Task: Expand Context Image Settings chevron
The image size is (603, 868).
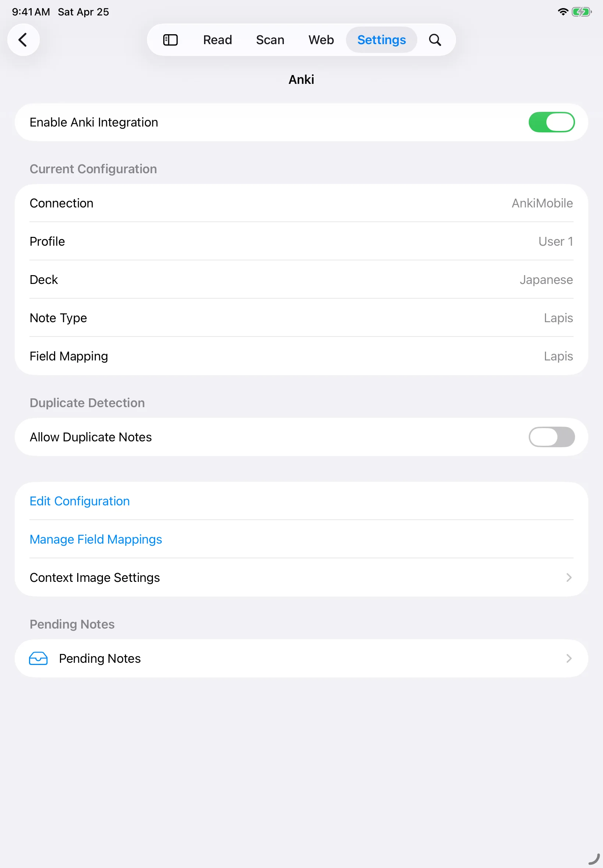Action: pyautogui.click(x=568, y=577)
